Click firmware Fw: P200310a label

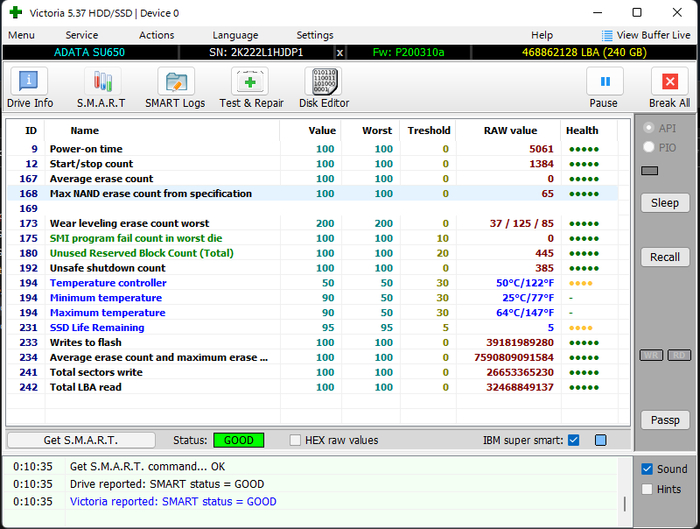[408, 53]
